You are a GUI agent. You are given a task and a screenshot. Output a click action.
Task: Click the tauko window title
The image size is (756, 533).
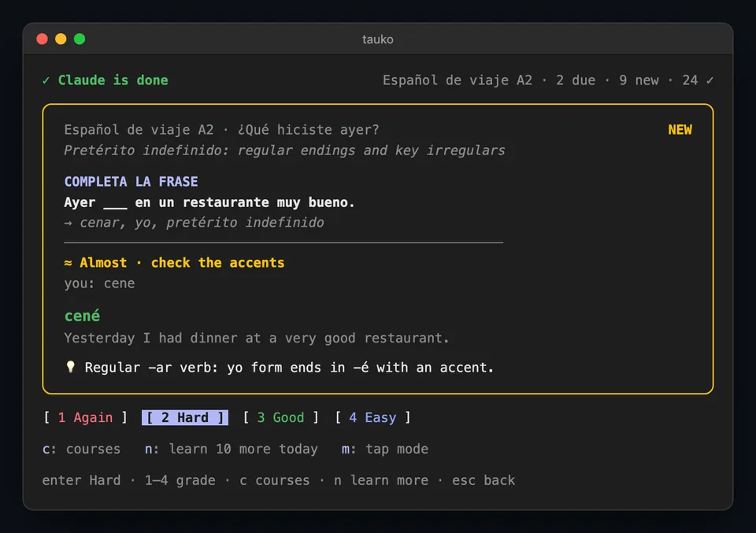point(378,39)
